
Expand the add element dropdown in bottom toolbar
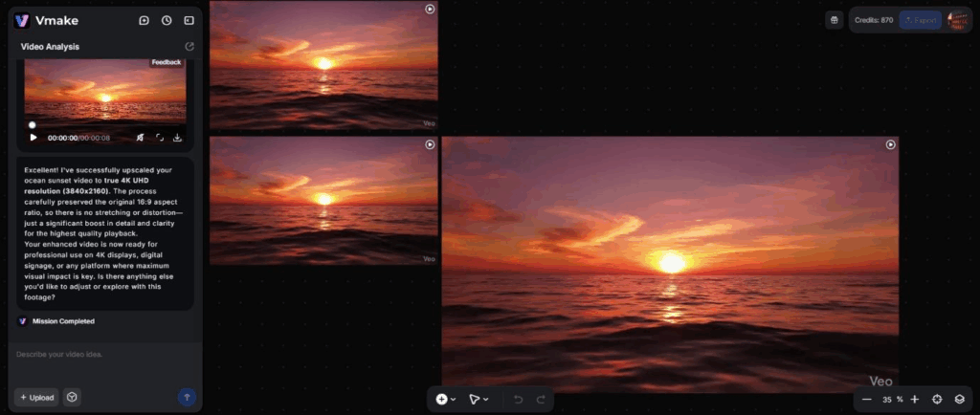(446, 399)
